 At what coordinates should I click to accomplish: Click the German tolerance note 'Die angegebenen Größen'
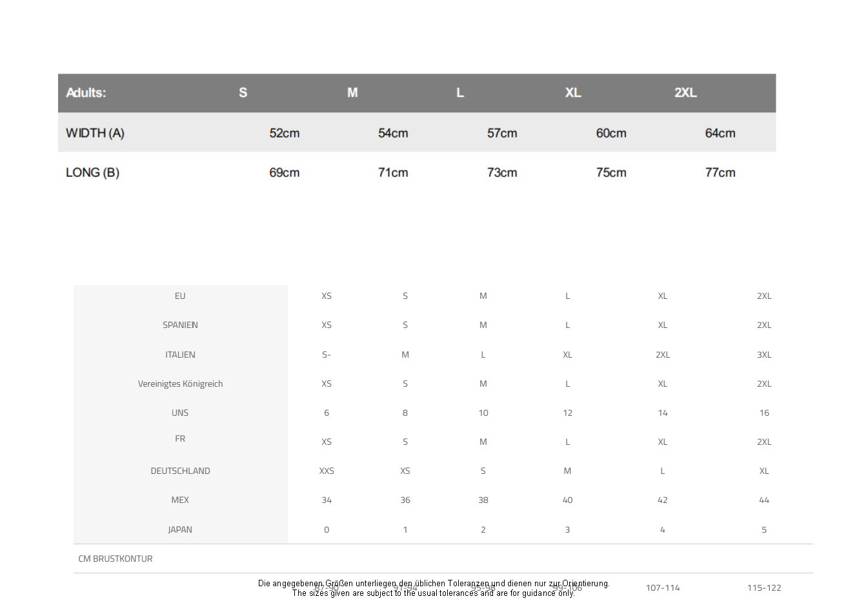[x=434, y=584]
